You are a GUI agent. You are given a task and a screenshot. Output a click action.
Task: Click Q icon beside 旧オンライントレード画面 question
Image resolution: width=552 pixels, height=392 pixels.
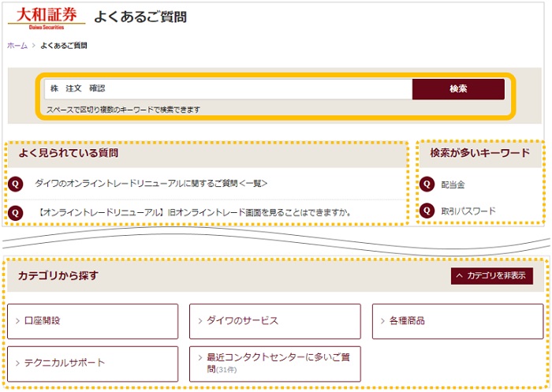coord(15,212)
